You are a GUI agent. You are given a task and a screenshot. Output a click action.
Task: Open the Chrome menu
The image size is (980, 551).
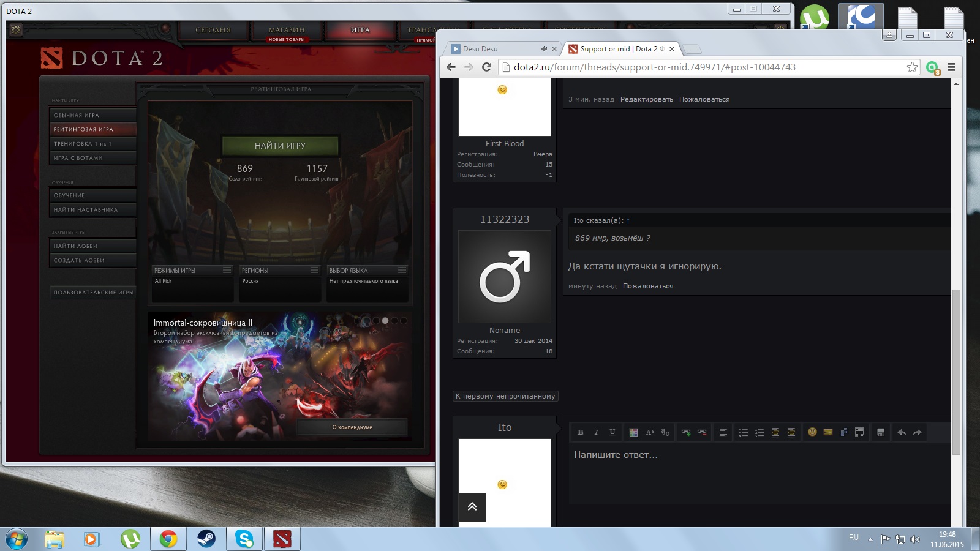pos(951,67)
